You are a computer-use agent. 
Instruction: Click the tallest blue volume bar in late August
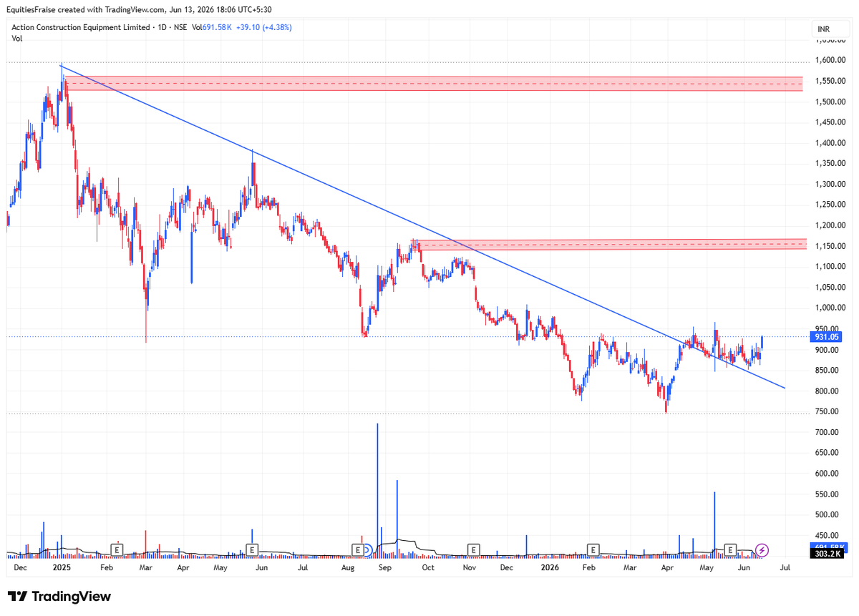tap(377, 490)
